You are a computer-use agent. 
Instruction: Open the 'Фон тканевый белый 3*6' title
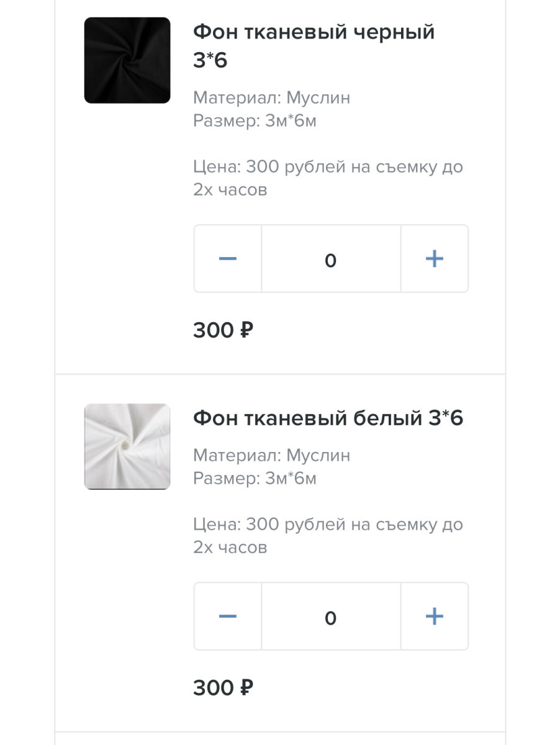[x=328, y=418]
